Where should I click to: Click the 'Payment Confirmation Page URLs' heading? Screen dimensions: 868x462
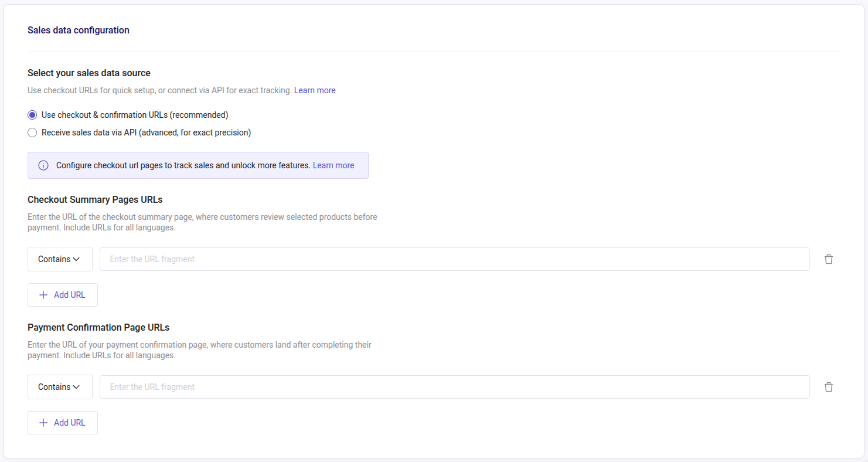(x=98, y=328)
